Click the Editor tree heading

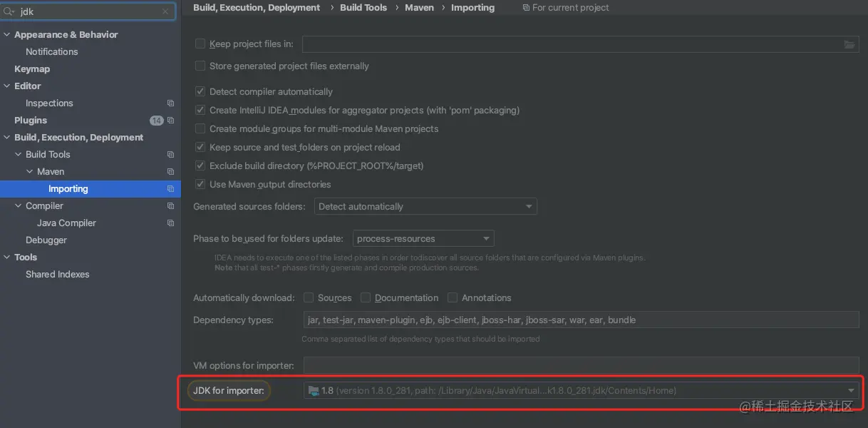(28, 86)
